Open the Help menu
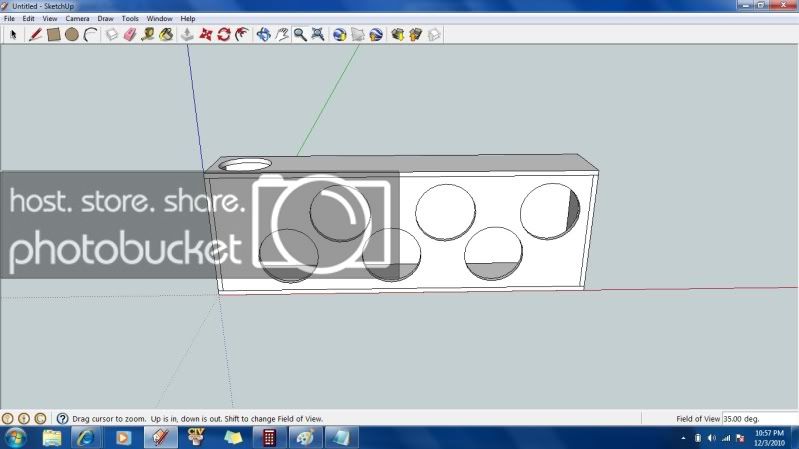799x449 pixels. [x=188, y=18]
